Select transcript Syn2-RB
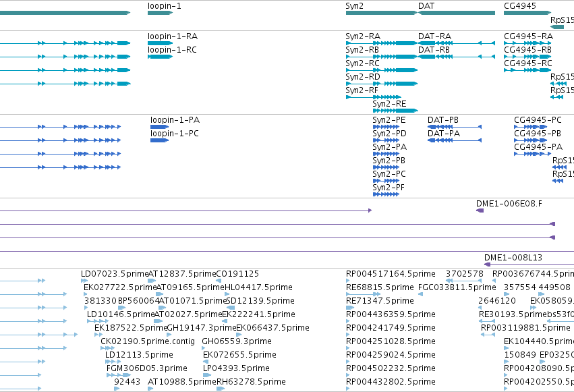Screen dimensions: 574x392 pos(382,57)
